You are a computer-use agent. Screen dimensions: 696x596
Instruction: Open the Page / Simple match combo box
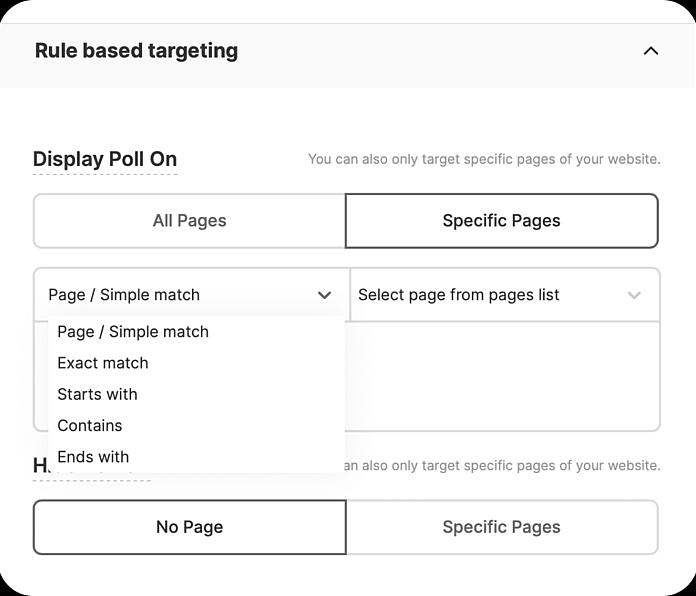pos(192,295)
